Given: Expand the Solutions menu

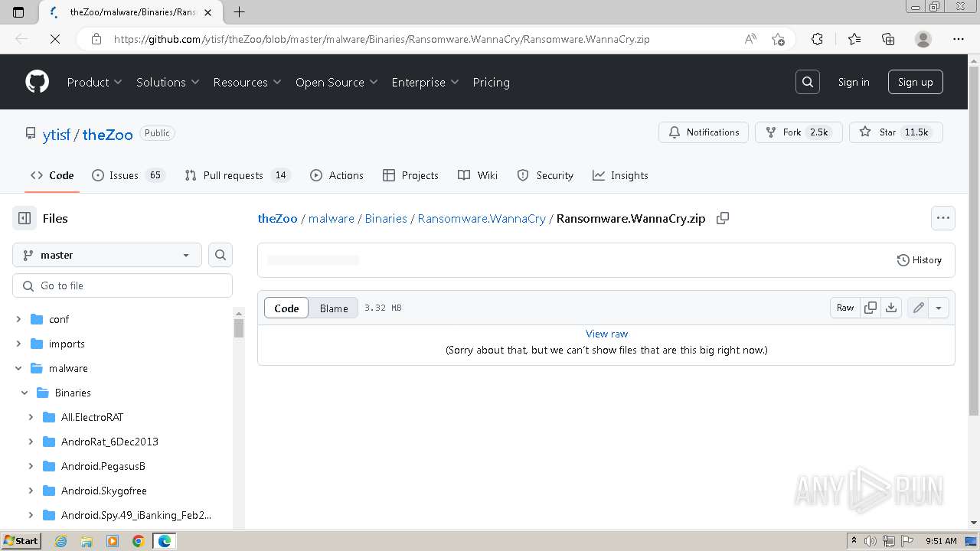Looking at the screenshot, I should (168, 82).
